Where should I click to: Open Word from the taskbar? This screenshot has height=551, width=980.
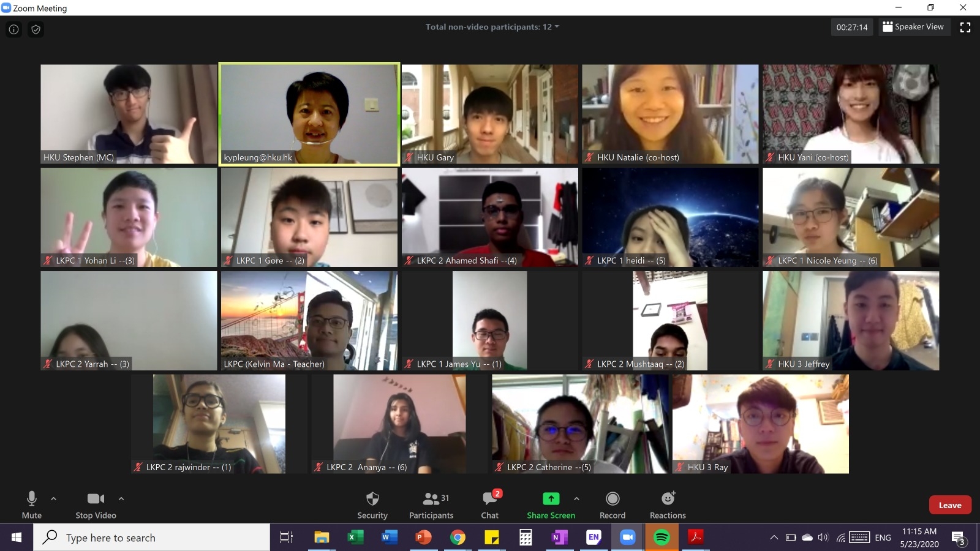point(389,538)
